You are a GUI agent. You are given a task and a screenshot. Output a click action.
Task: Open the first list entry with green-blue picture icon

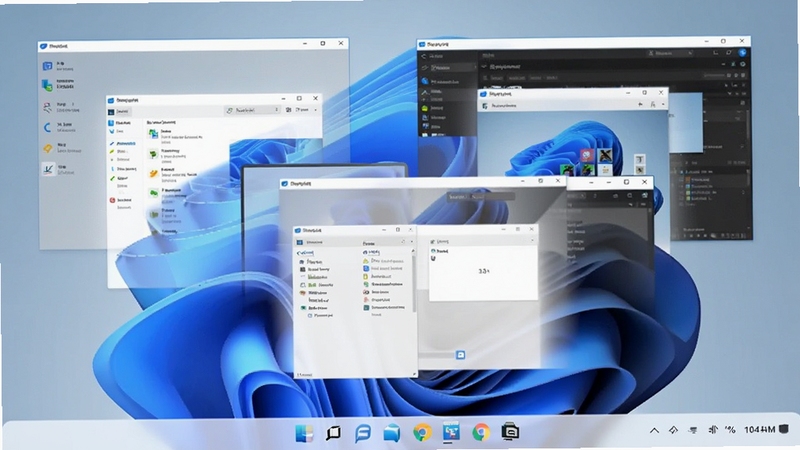(x=175, y=135)
